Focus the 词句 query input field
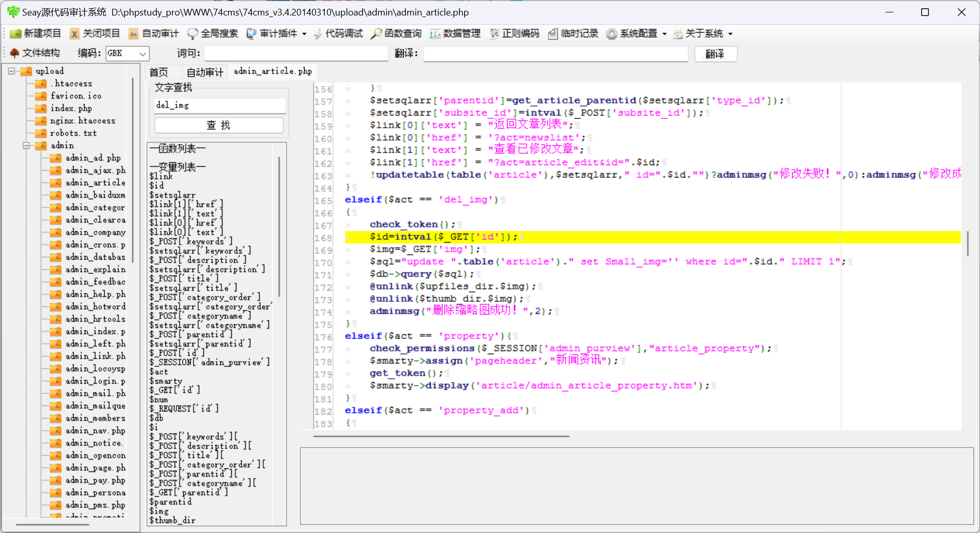This screenshot has height=533, width=980. (296, 54)
